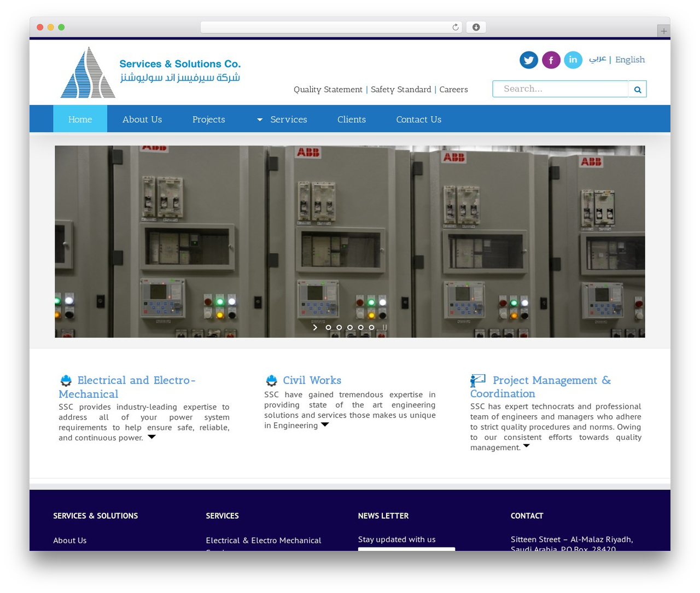Switch language to English

(630, 60)
